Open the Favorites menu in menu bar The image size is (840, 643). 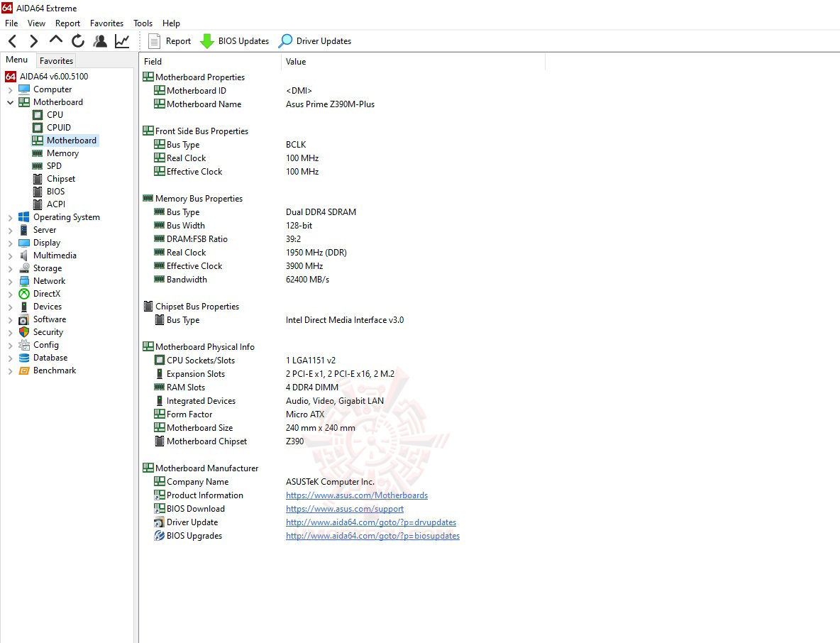[106, 23]
